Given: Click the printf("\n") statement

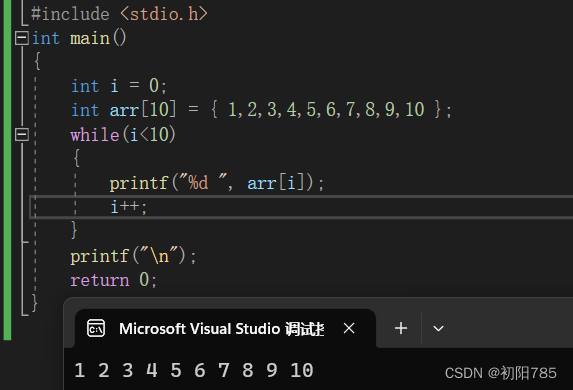Looking at the screenshot, I should 133,255.
